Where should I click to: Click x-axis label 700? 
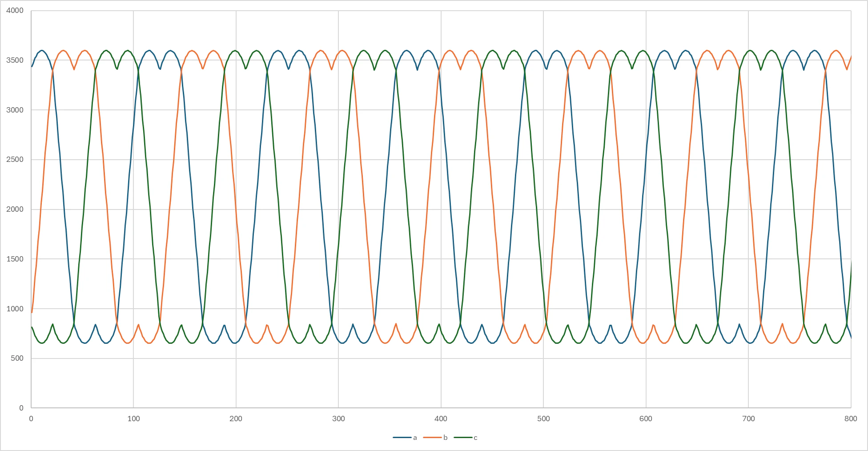(x=748, y=419)
